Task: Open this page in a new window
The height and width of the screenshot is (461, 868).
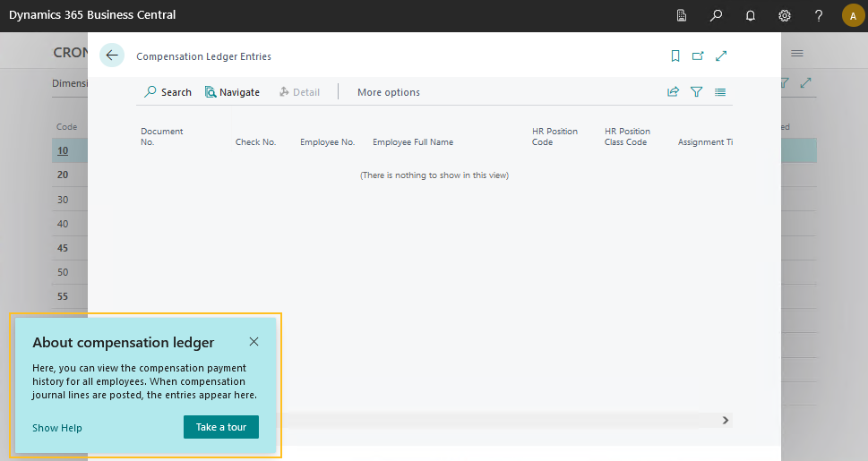Action: click(698, 56)
